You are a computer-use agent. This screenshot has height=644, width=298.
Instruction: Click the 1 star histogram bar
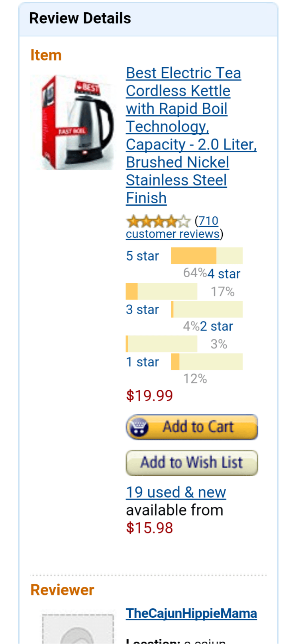tap(207, 362)
